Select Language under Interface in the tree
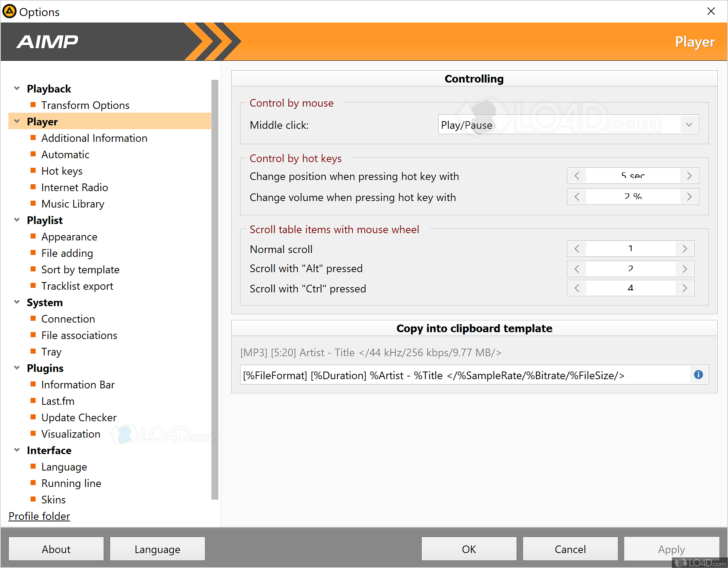This screenshot has width=728, height=568. 64,467
